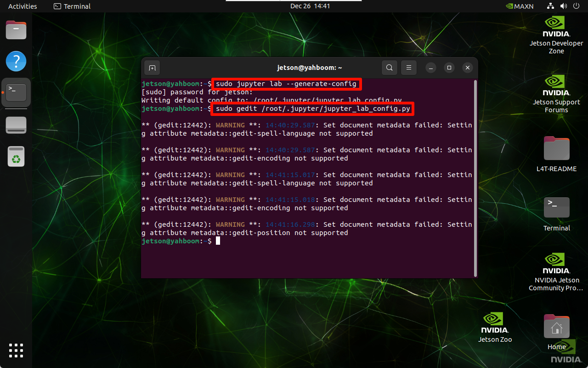Image resolution: width=588 pixels, height=368 pixels.
Task: Open the Jetson Developer Zone shortcut
Action: [x=556, y=35]
